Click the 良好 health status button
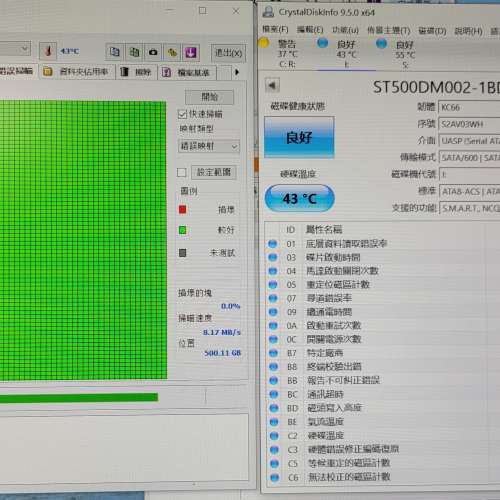This screenshot has height=500, width=500. click(x=299, y=137)
